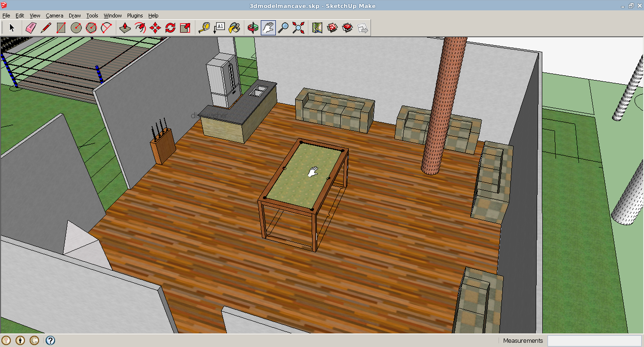Click the model credits person icon
Screen dimensions: 644x347
click(20, 340)
